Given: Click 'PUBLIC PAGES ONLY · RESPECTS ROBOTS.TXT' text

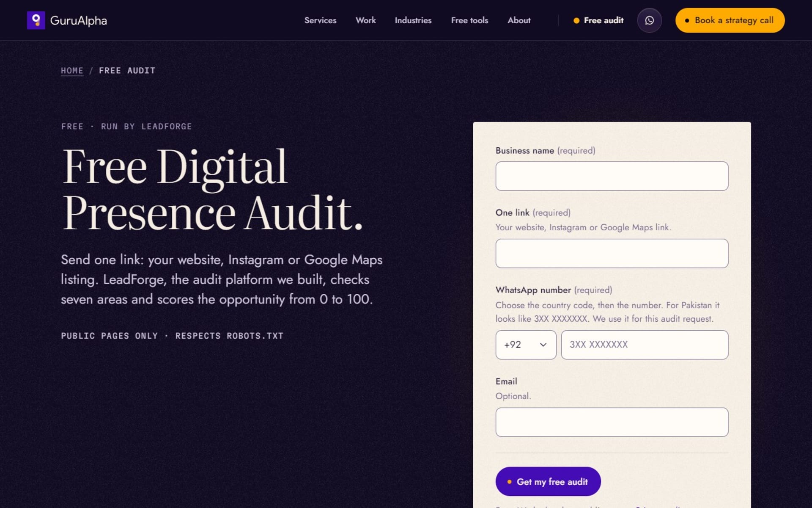Looking at the screenshot, I should pos(172,336).
